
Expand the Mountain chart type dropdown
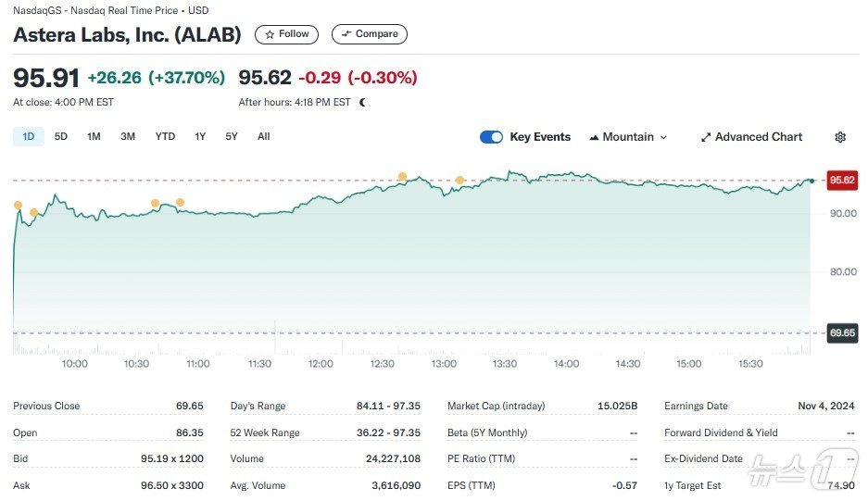(x=663, y=137)
